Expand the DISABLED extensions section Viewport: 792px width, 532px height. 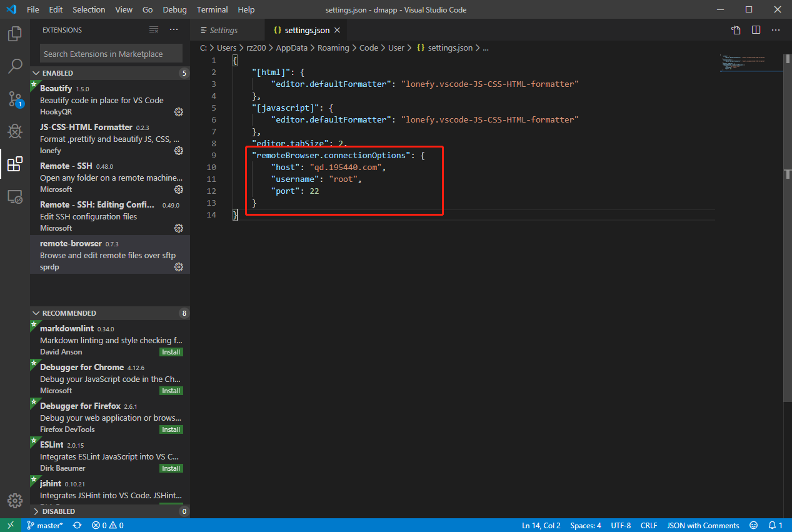[x=109, y=511]
